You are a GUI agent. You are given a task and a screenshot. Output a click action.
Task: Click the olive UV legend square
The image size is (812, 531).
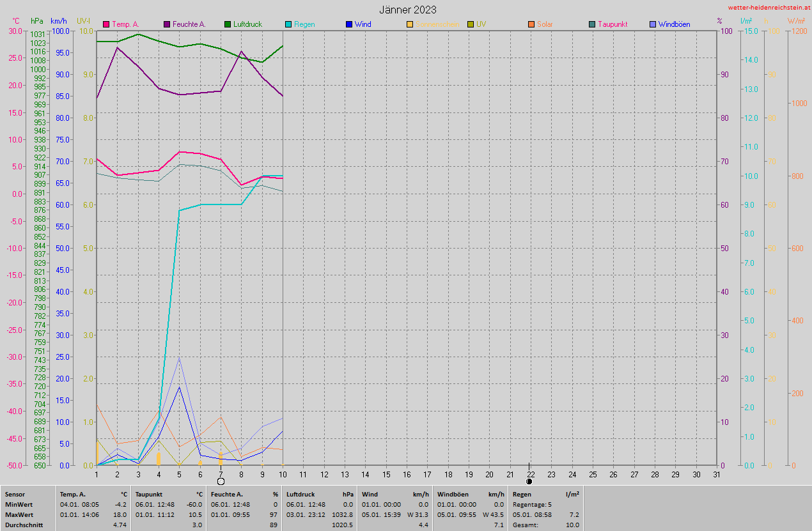[x=471, y=25]
